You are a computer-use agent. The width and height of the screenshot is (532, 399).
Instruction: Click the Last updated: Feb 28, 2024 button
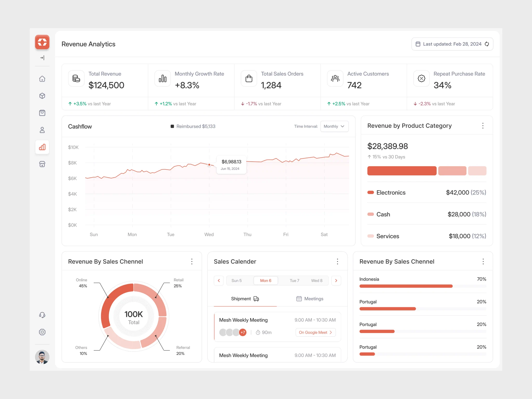pyautogui.click(x=452, y=44)
